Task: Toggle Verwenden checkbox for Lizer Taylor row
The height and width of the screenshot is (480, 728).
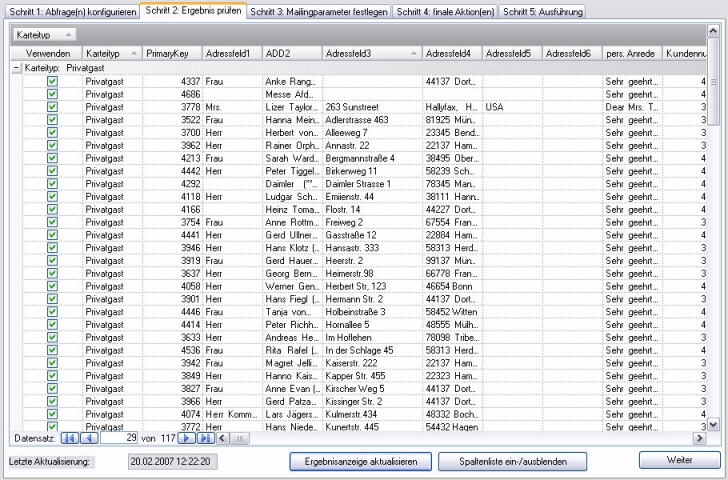Action: [52, 107]
